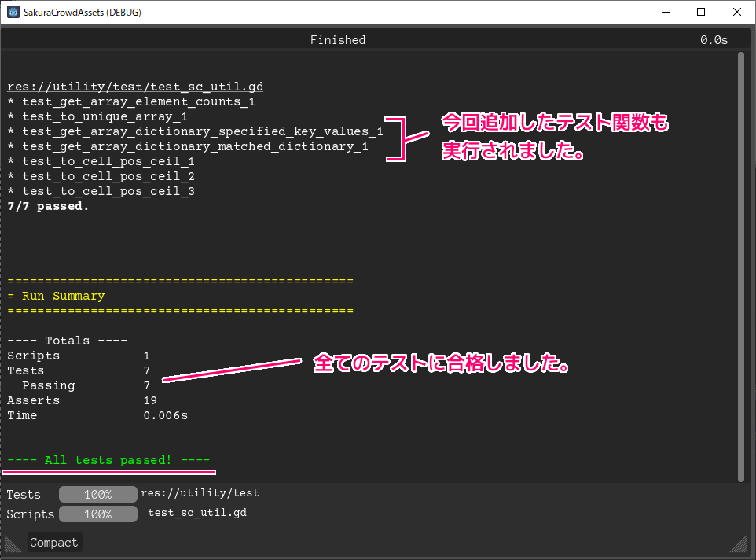Open the script res://utility/test/test_sc_util.gd
This screenshot has width=756, height=560.
tap(134, 87)
